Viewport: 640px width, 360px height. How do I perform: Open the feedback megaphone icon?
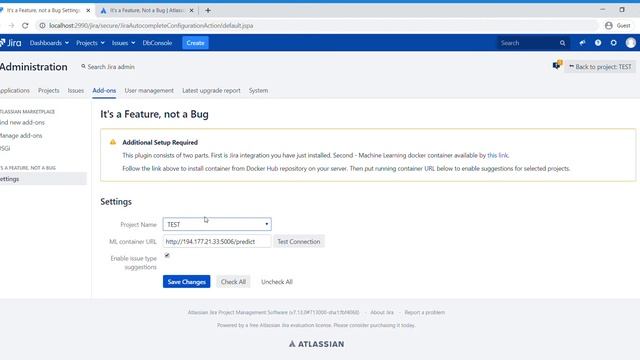pyautogui.click(x=582, y=43)
